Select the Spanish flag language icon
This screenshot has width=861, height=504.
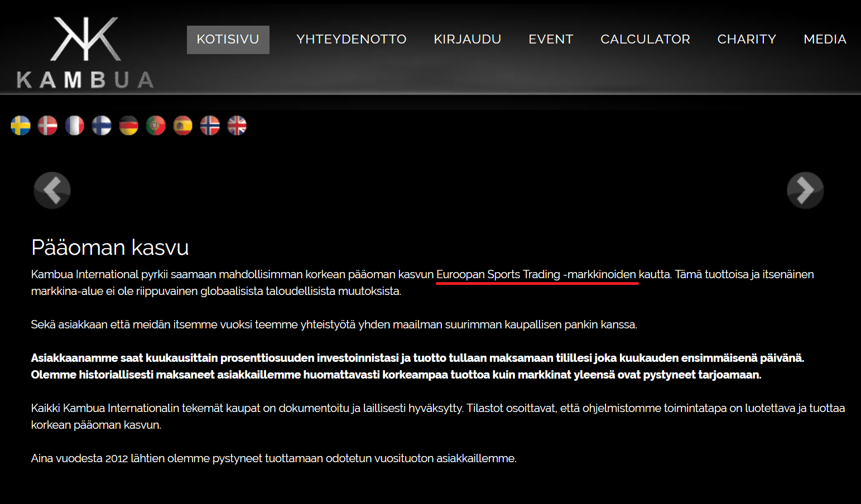(x=183, y=125)
